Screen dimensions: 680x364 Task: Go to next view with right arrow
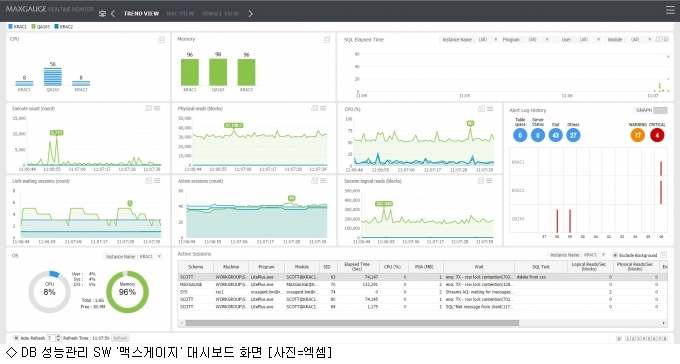251,13
